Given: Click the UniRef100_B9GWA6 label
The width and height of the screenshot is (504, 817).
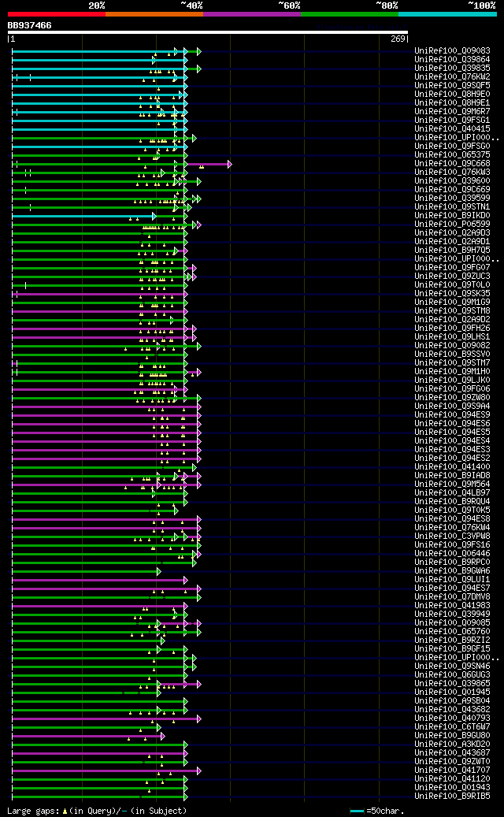Looking at the screenshot, I should (x=452, y=571).
